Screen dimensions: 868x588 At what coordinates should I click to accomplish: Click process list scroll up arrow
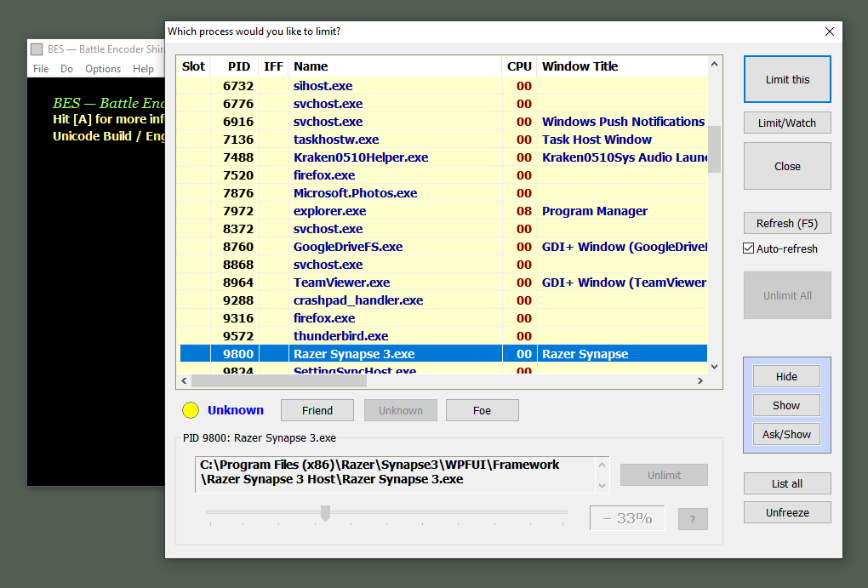[714, 64]
